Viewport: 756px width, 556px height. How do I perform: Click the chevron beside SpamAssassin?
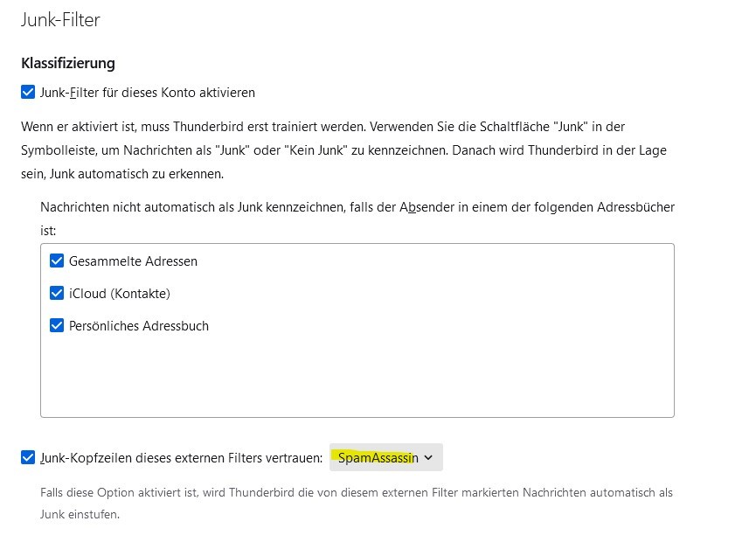(x=427, y=456)
